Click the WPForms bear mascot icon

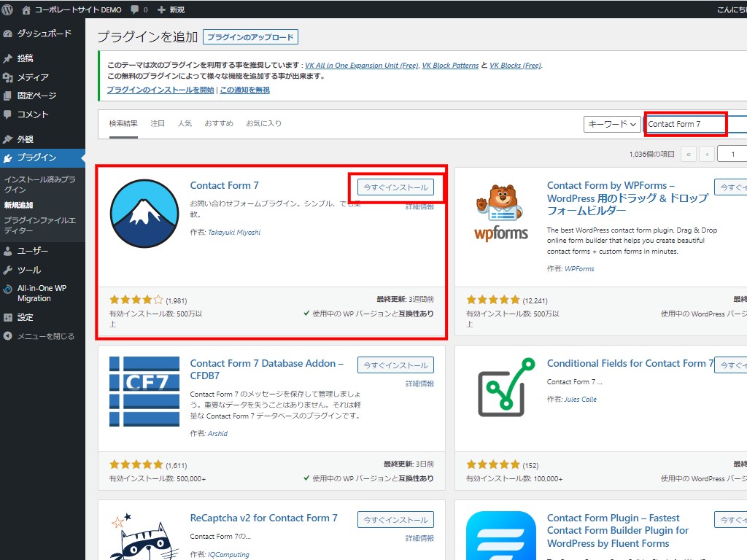(x=501, y=214)
